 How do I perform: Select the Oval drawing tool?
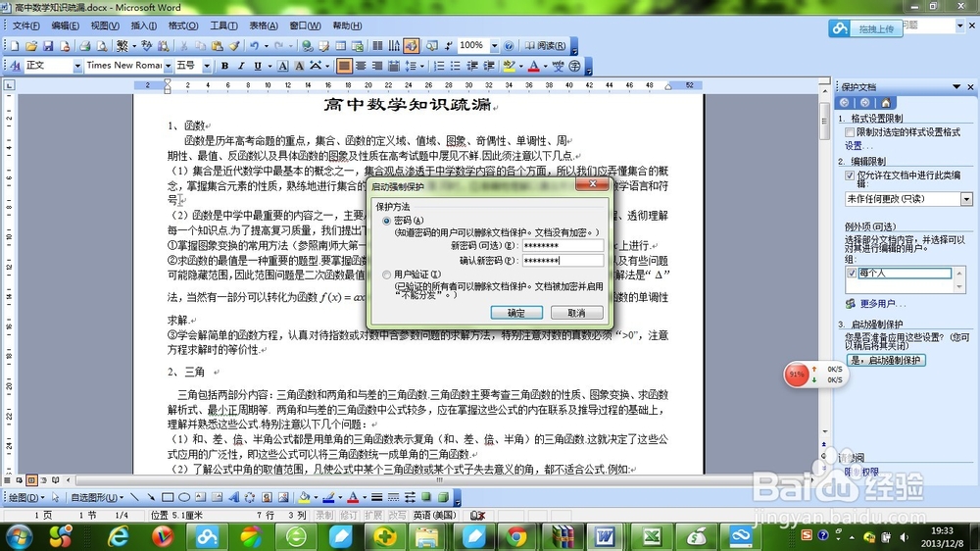[184, 497]
